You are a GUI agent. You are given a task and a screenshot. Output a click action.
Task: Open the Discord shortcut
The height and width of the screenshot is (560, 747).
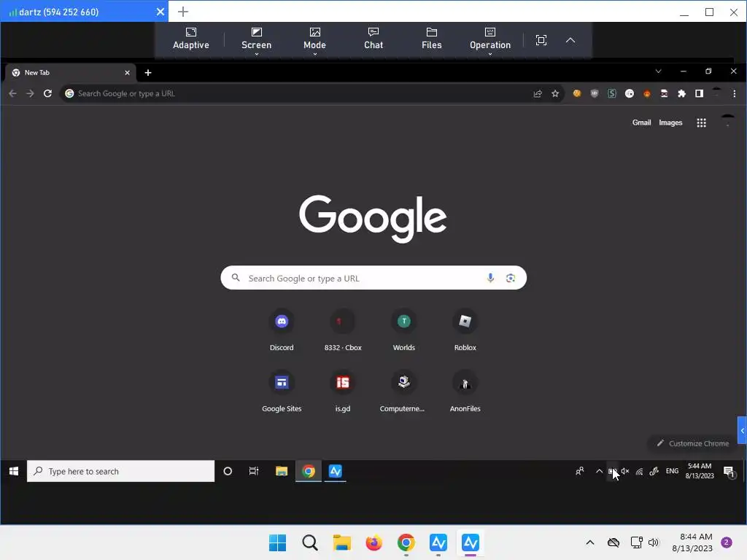pos(282,330)
